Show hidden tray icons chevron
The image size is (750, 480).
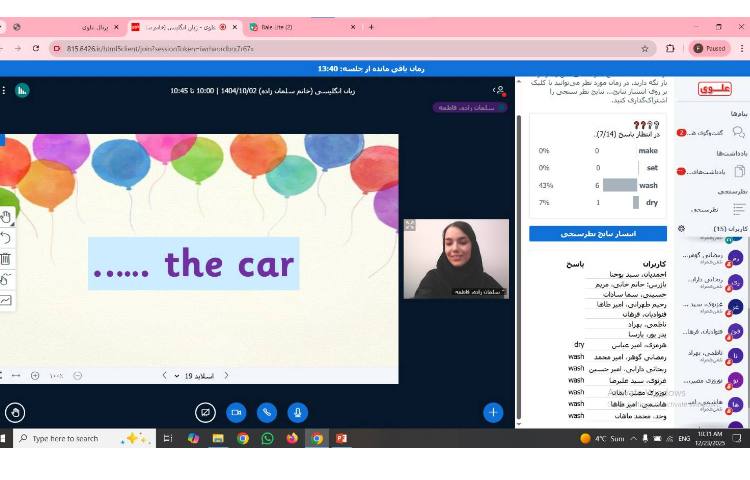(634, 438)
